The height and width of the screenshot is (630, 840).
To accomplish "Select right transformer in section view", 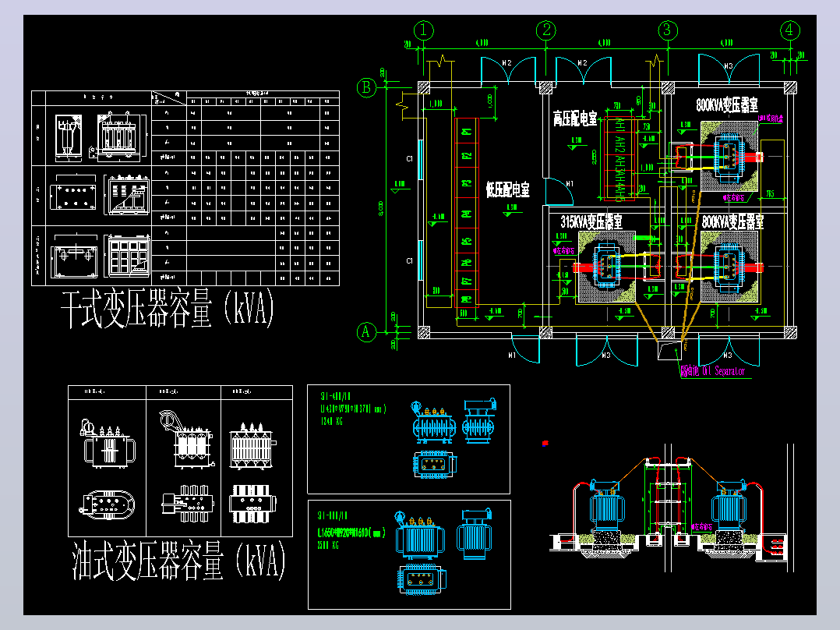I will click(x=728, y=505).
